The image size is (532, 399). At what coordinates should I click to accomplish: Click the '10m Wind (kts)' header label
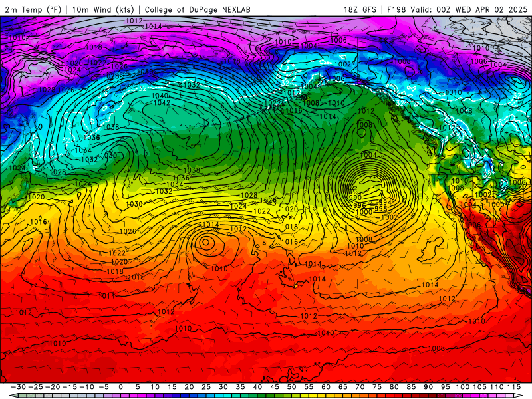point(103,9)
